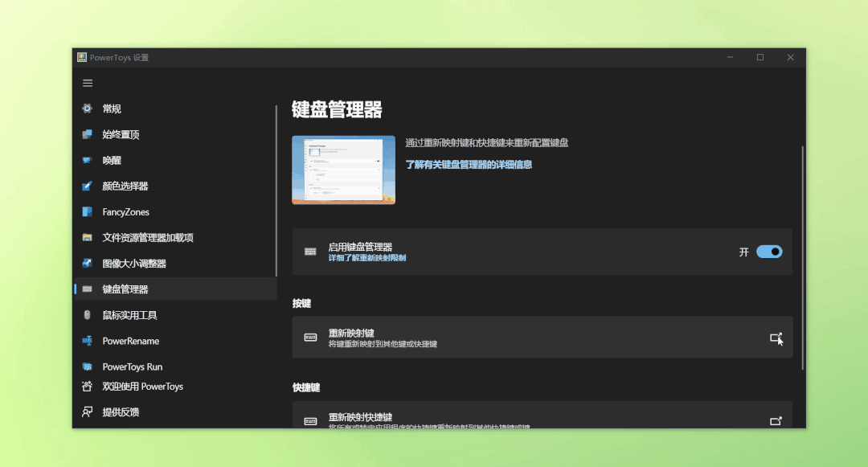
Task: Select the 鼠标实用工具 mouse icon
Action: (x=87, y=315)
